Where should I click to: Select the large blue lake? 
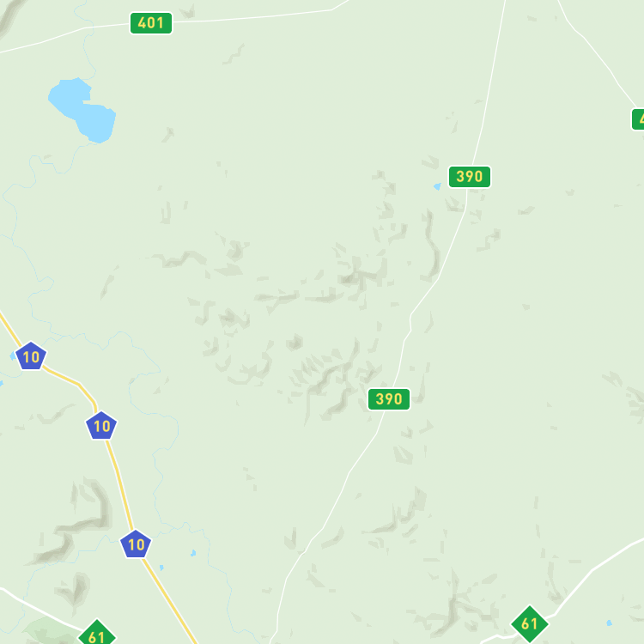pyautogui.click(x=82, y=110)
